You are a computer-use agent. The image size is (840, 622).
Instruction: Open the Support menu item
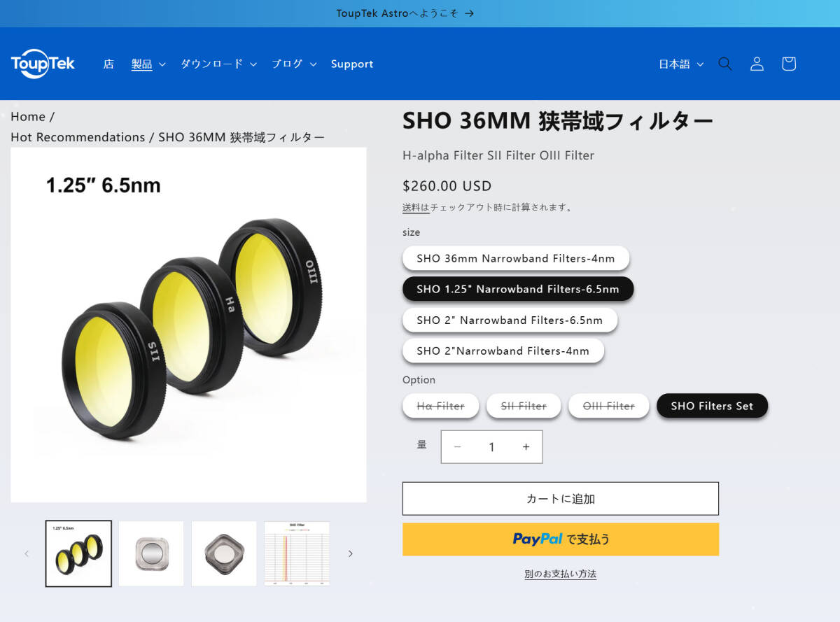click(x=352, y=64)
